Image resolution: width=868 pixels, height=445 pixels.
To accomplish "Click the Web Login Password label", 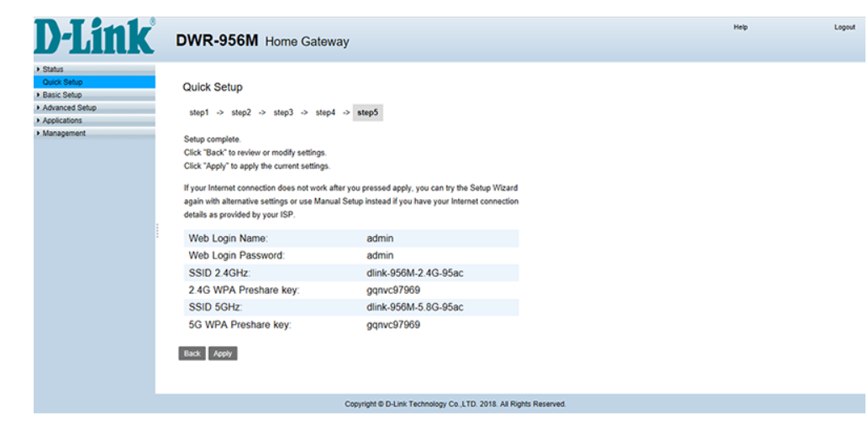I will point(236,256).
